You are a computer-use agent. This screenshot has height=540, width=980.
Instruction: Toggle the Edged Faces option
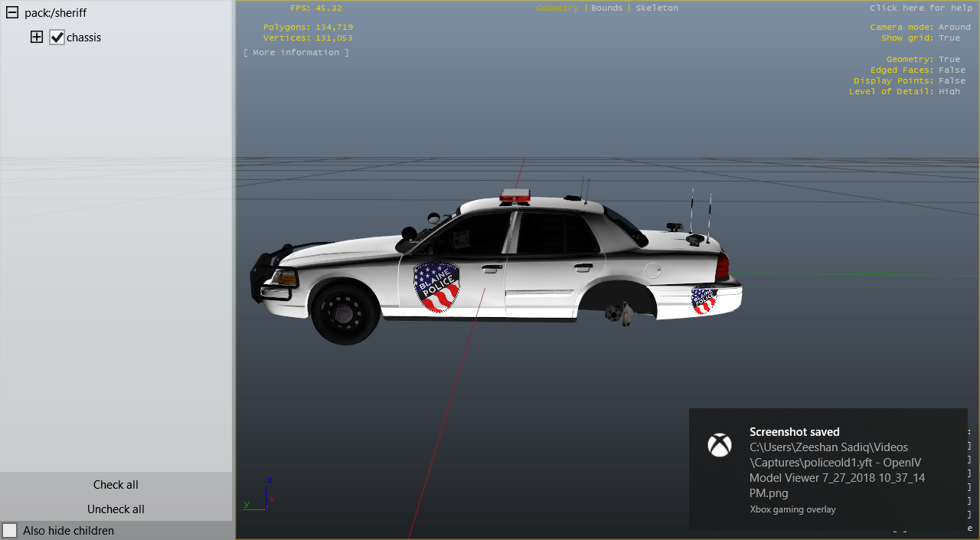pos(952,70)
